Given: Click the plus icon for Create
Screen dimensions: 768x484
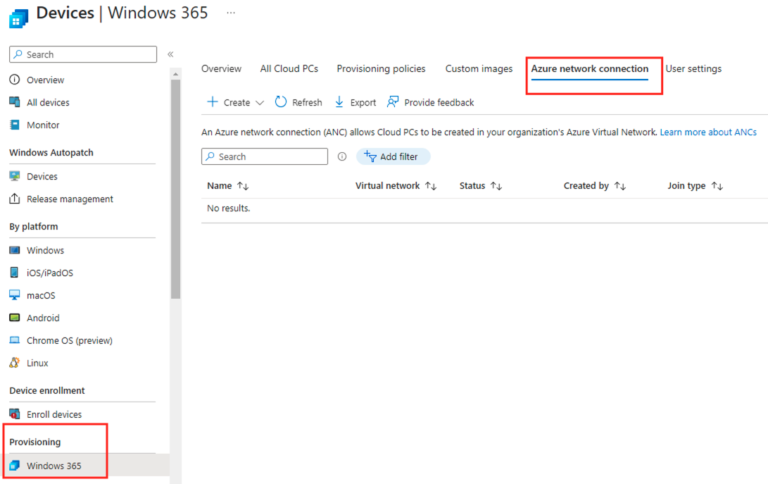Looking at the screenshot, I should (x=212, y=102).
